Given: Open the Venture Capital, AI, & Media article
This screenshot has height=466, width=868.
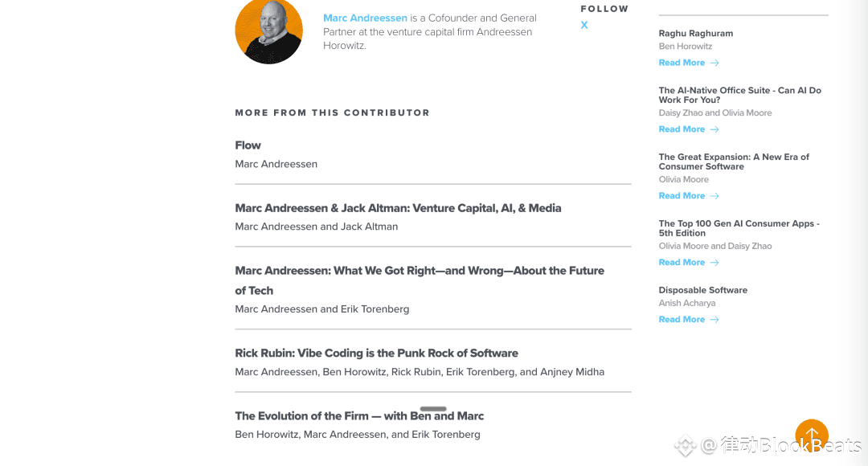Looking at the screenshot, I should pyautogui.click(x=398, y=208).
